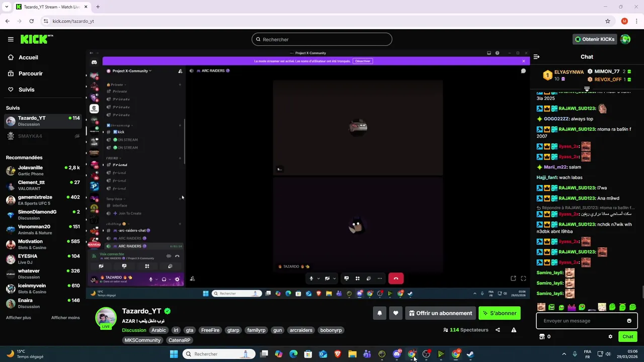Select the arcraiders tag

pos(301,330)
